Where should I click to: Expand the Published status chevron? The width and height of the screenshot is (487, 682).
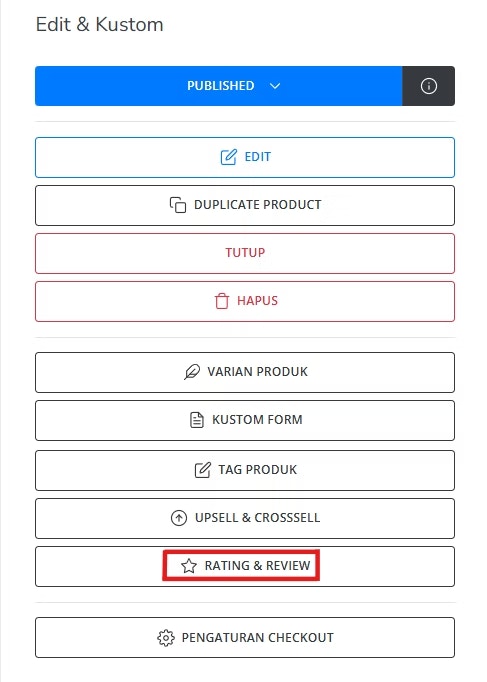(x=275, y=86)
